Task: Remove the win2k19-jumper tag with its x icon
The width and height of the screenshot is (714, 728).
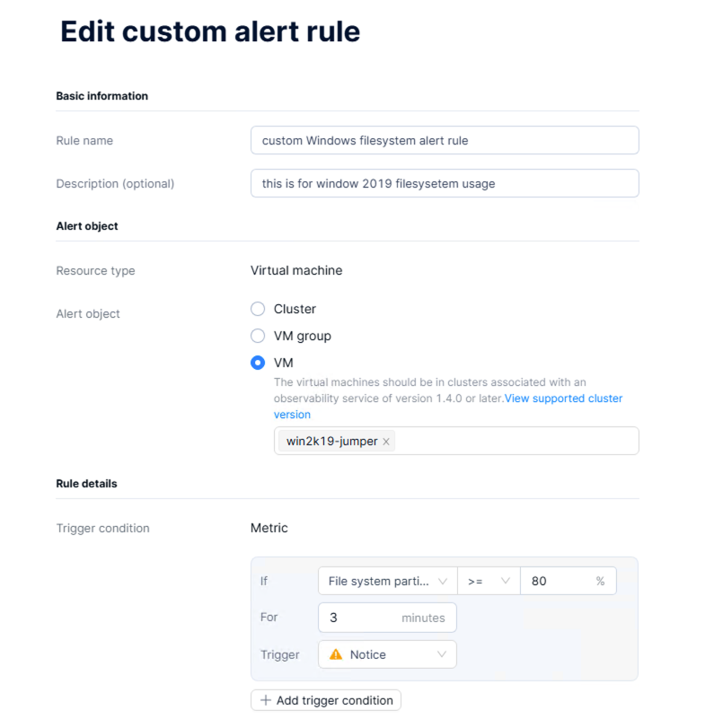Action: [x=386, y=442]
